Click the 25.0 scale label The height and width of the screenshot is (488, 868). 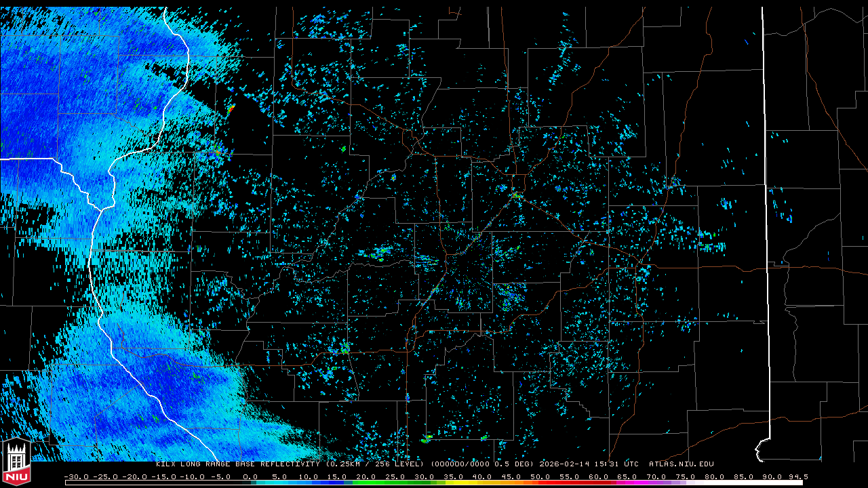395,476
